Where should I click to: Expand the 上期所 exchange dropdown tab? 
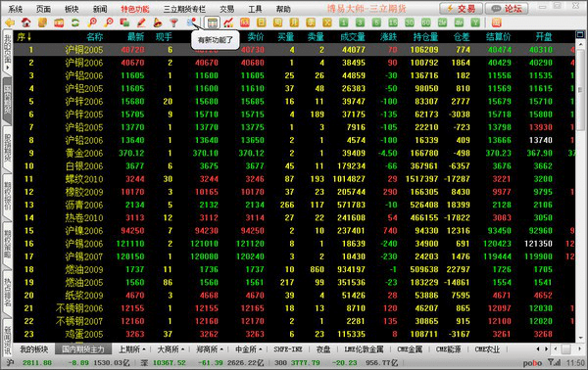tap(132, 349)
